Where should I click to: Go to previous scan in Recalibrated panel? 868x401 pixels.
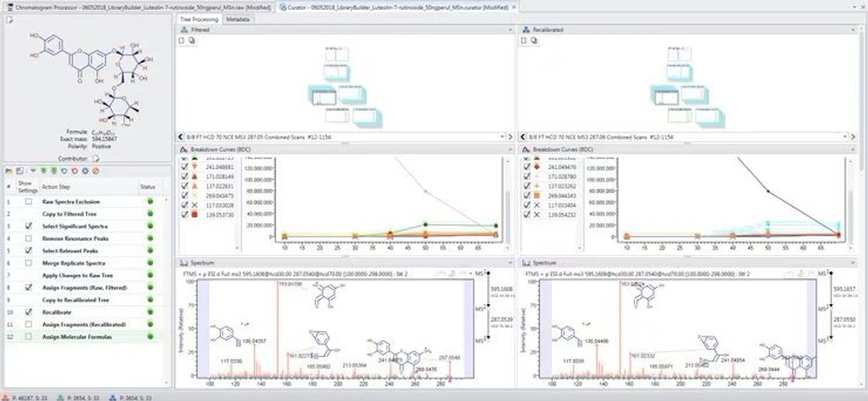[521, 137]
